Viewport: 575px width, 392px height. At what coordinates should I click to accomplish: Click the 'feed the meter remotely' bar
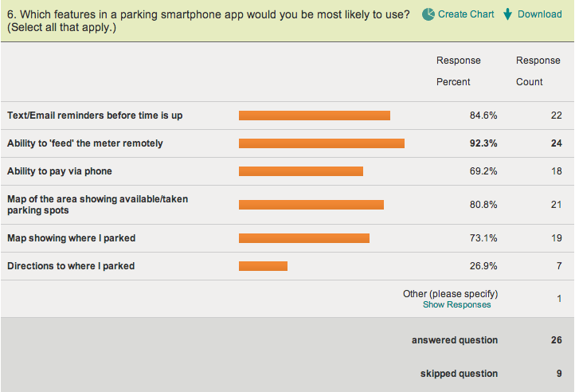click(322, 143)
